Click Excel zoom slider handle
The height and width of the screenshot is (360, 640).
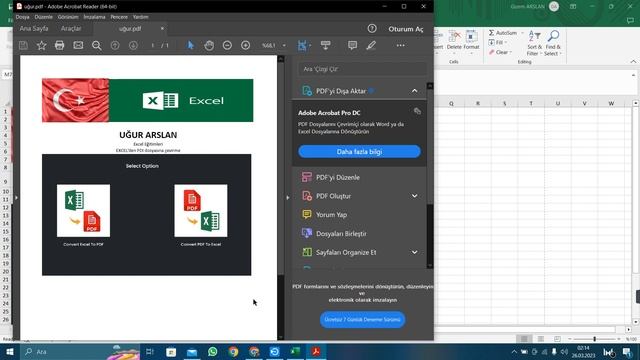(594, 339)
